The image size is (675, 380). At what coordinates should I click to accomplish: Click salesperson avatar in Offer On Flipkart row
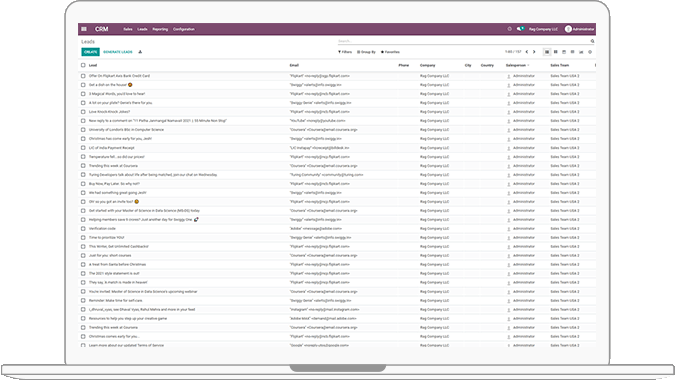tap(508, 76)
